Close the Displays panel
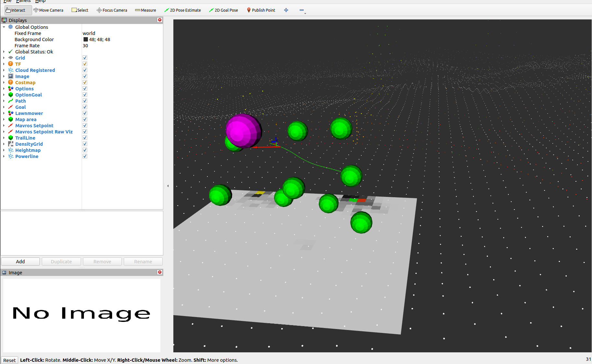The image size is (592, 364). coord(160,20)
